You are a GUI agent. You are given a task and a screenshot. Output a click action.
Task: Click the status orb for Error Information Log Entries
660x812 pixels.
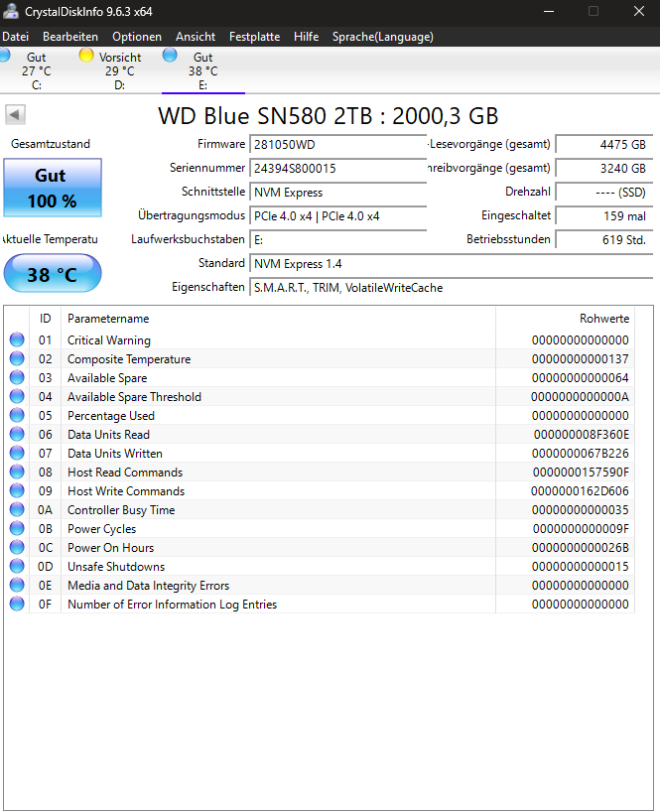(17, 604)
